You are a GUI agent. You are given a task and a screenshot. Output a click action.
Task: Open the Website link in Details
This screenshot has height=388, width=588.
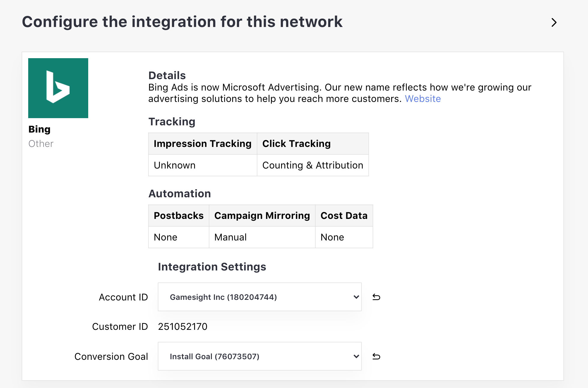coord(423,99)
